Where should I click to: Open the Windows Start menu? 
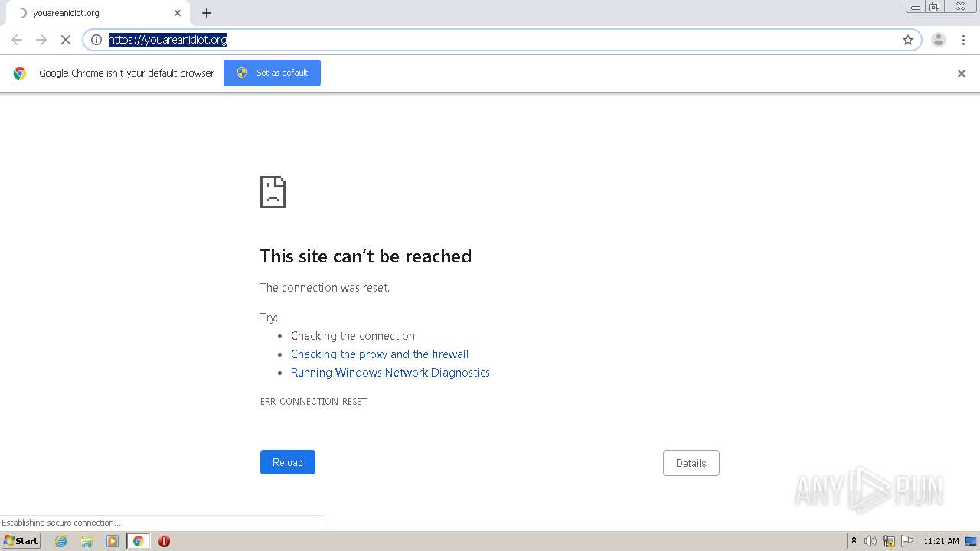[x=21, y=541]
